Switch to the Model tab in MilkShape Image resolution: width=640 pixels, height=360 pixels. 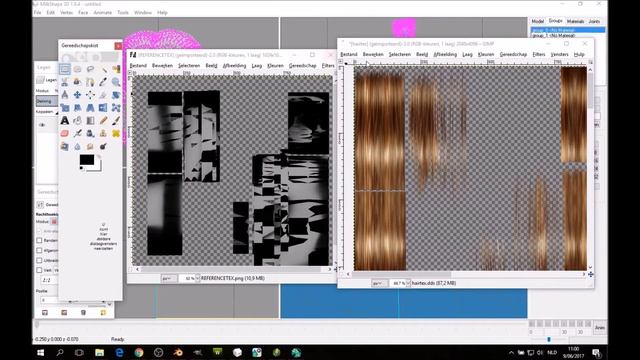[538, 21]
